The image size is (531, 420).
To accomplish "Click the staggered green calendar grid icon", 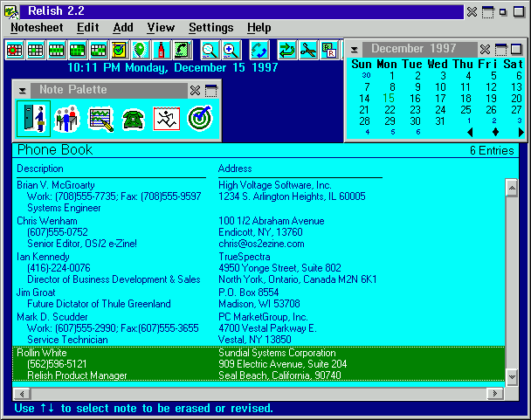I will click(x=99, y=50).
